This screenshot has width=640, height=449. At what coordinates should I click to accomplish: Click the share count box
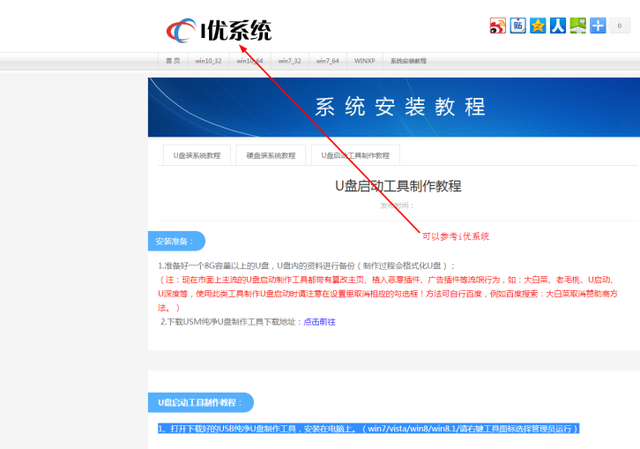[622, 26]
